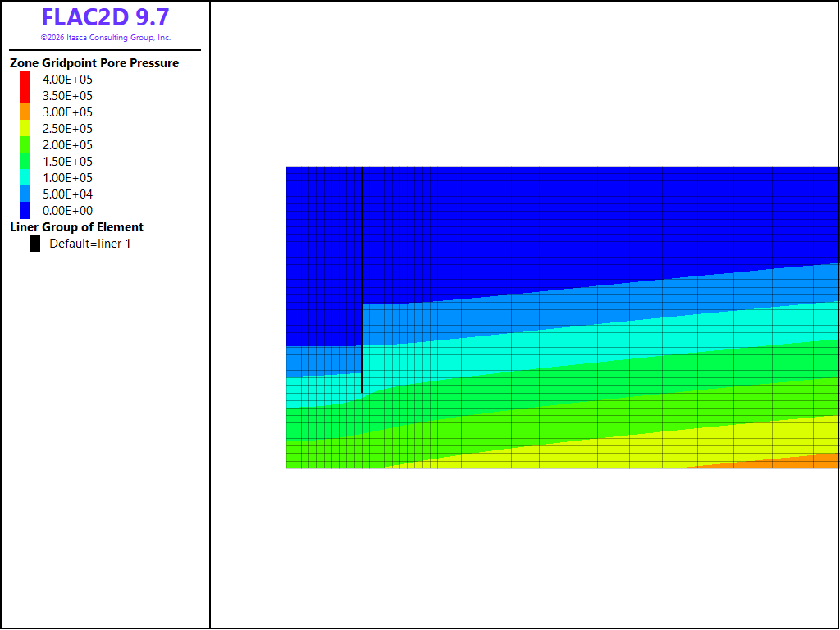840x630 pixels.
Task: Click the Itasca Consulting Group copyright text
Action: tap(106, 38)
